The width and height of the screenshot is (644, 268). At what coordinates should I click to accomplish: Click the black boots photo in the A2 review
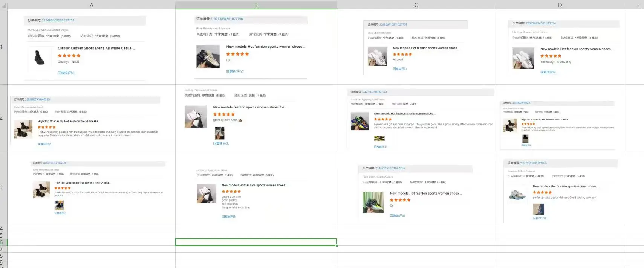tap(23, 129)
